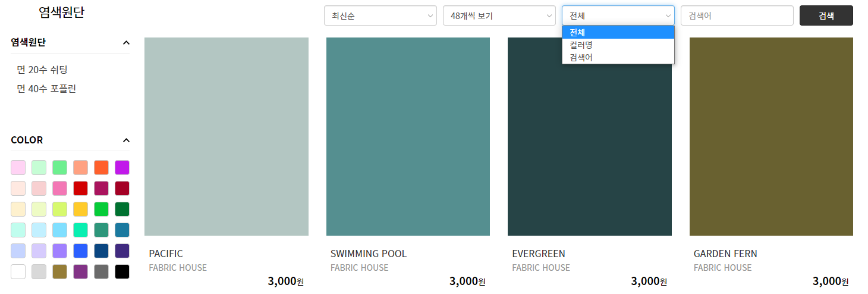Click the GARDEN FERN product name
Viewport: 868px width, 294px height.
click(x=725, y=254)
